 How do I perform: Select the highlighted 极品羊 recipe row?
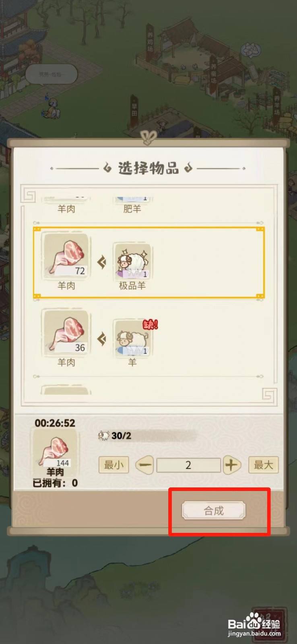149,262
